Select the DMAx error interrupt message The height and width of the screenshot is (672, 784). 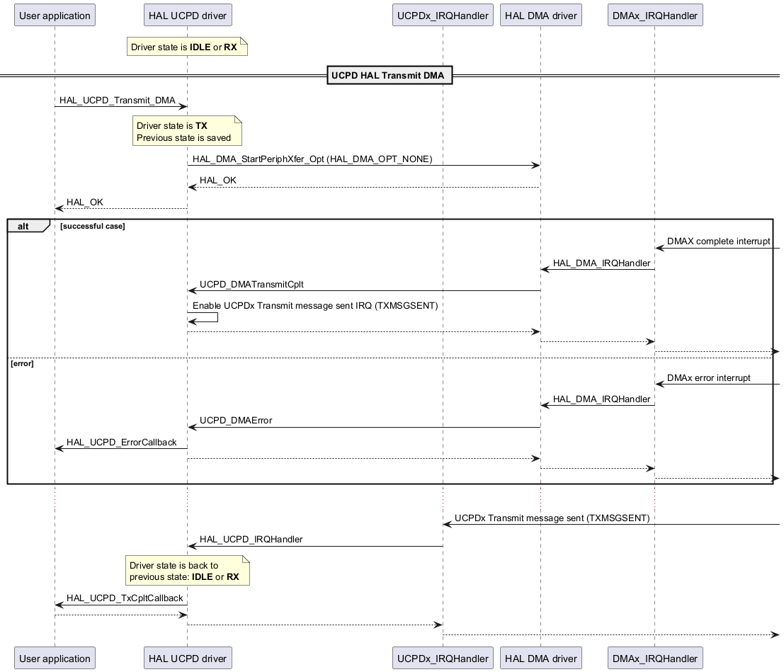pos(708,378)
